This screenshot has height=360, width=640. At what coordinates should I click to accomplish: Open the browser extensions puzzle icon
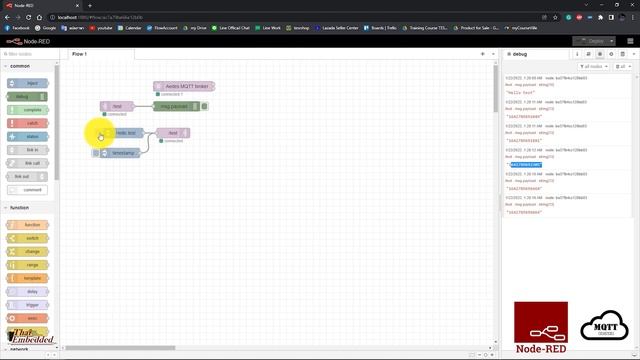tap(600, 17)
